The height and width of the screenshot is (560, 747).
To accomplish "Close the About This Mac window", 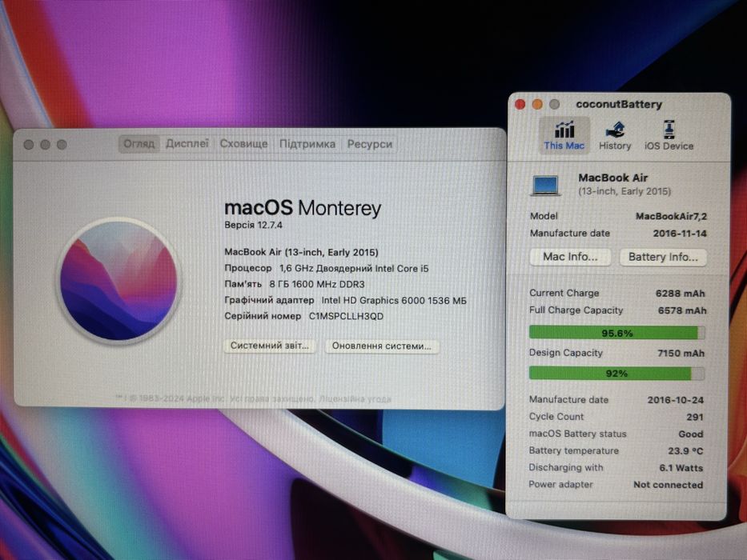I will [x=29, y=144].
